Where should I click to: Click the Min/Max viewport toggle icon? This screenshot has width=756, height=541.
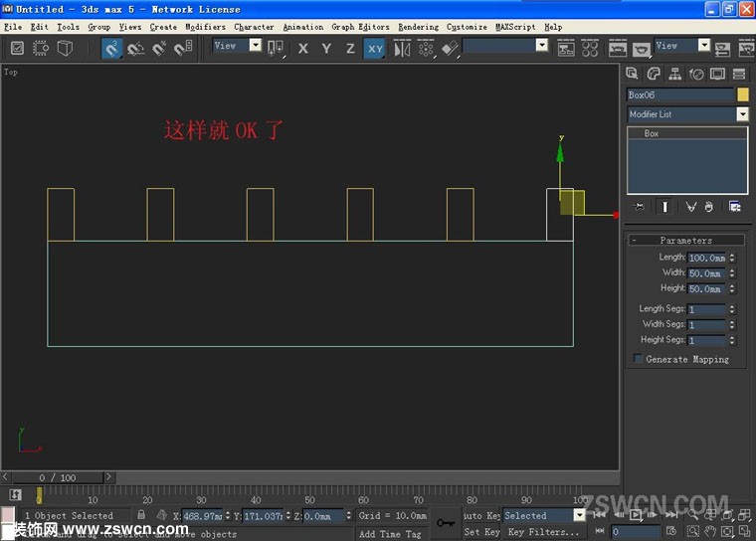pyautogui.click(x=744, y=532)
